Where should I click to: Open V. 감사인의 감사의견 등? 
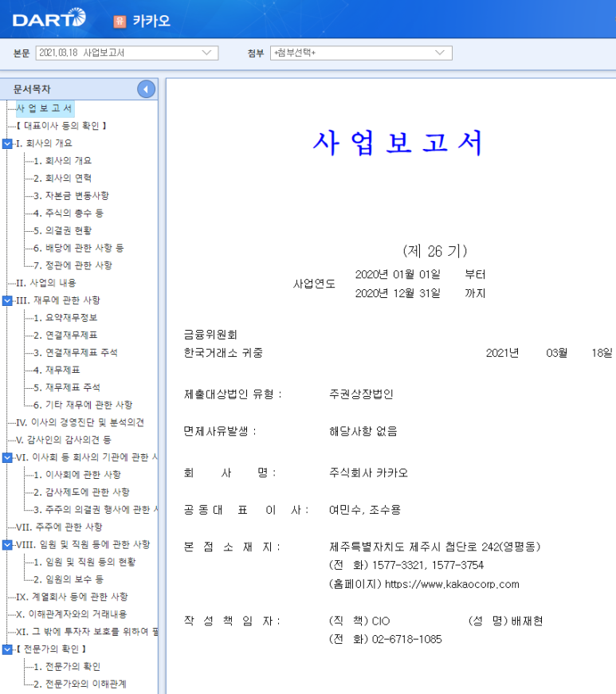point(64,440)
